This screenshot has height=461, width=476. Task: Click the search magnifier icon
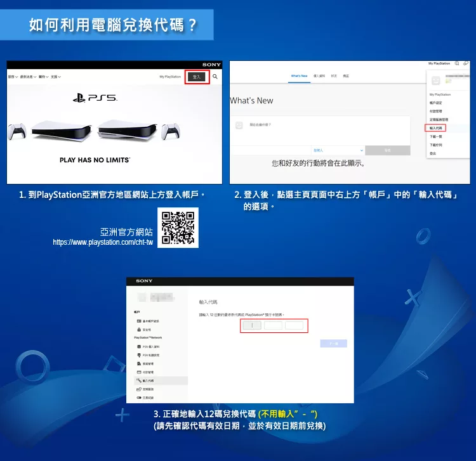click(215, 77)
